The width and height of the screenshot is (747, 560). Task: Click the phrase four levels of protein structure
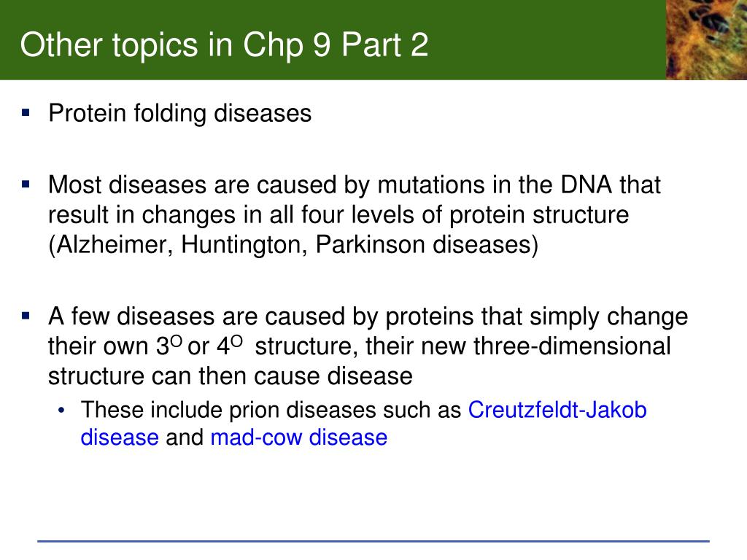coord(465,215)
